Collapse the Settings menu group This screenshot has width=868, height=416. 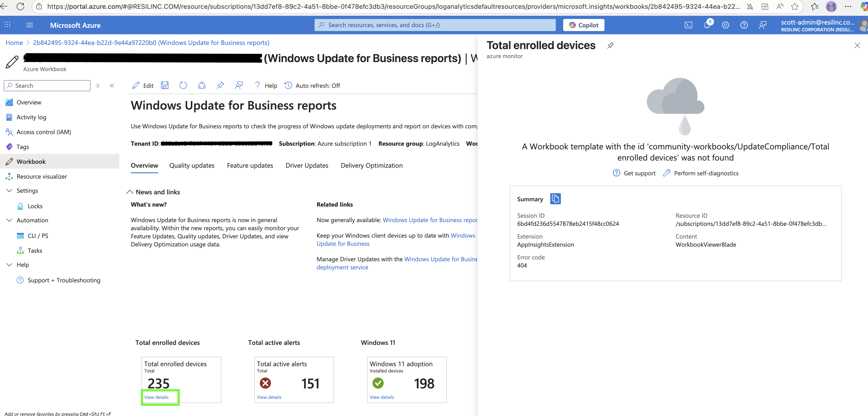click(10, 191)
